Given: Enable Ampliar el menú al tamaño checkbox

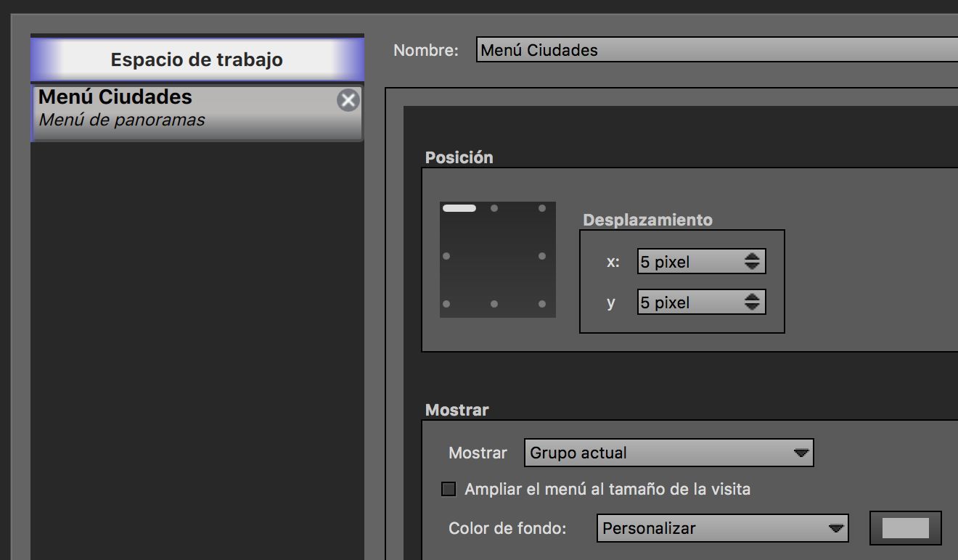Looking at the screenshot, I should point(449,489).
